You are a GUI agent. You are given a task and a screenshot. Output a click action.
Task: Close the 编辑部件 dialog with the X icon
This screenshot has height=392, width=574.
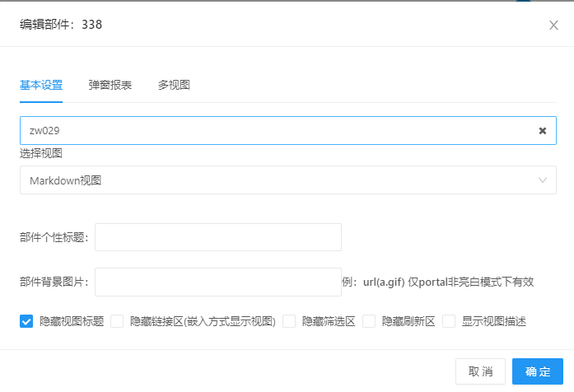coord(553,25)
